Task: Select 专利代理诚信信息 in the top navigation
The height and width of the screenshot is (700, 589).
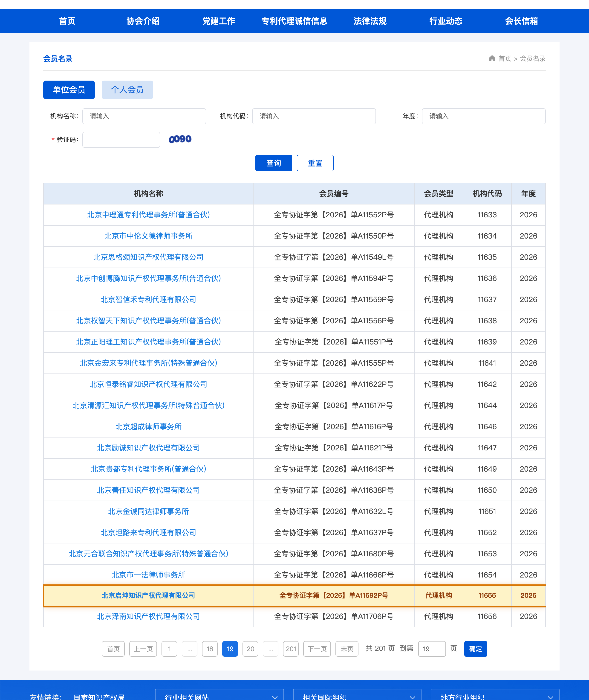Action: (x=294, y=21)
